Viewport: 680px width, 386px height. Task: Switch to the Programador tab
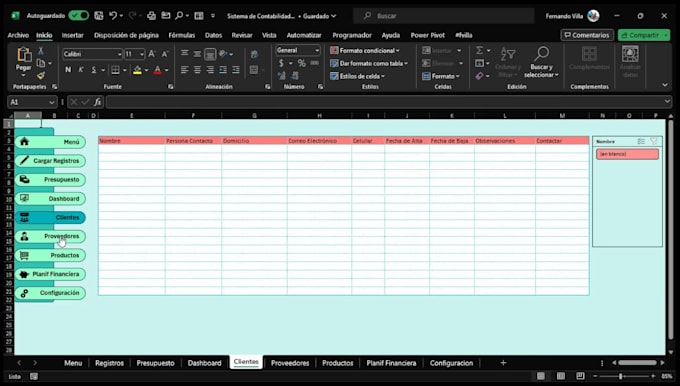352,35
